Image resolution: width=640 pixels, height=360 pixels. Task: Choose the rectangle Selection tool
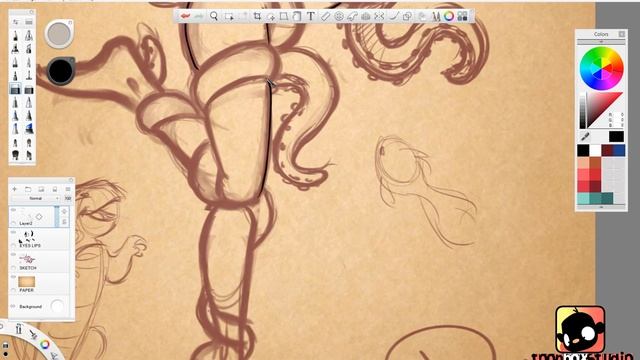(229, 16)
